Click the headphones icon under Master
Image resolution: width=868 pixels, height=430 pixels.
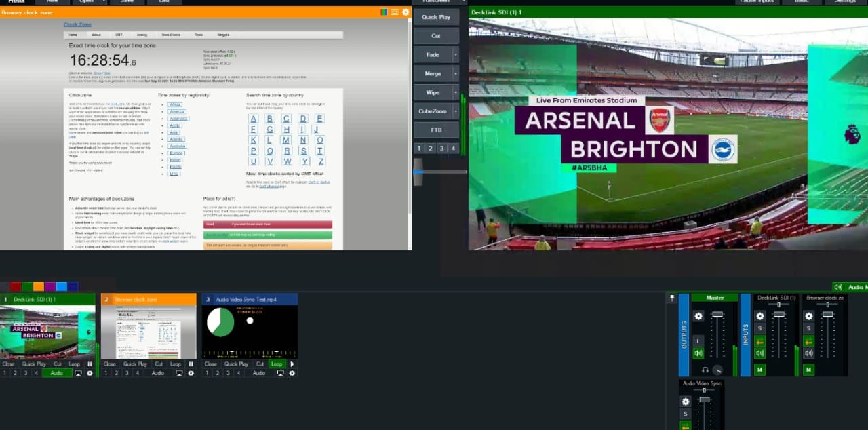(705, 370)
